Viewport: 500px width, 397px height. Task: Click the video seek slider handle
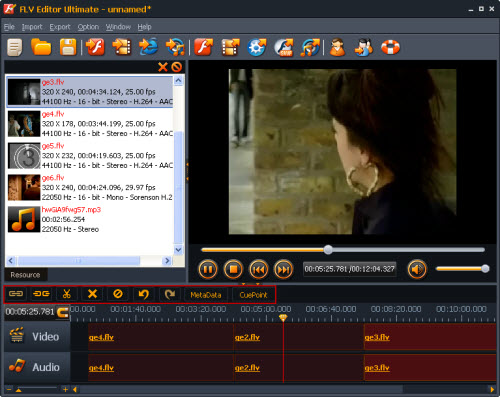coord(328,250)
